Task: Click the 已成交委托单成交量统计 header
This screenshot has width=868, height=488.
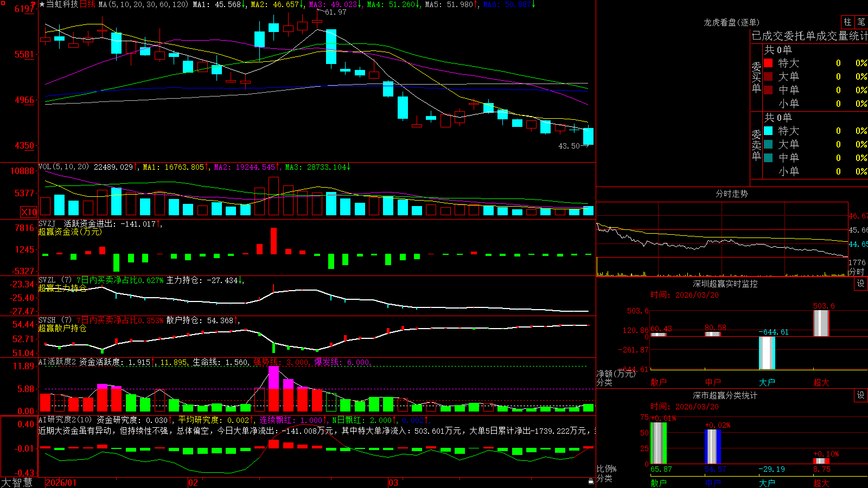Action: pos(809,36)
